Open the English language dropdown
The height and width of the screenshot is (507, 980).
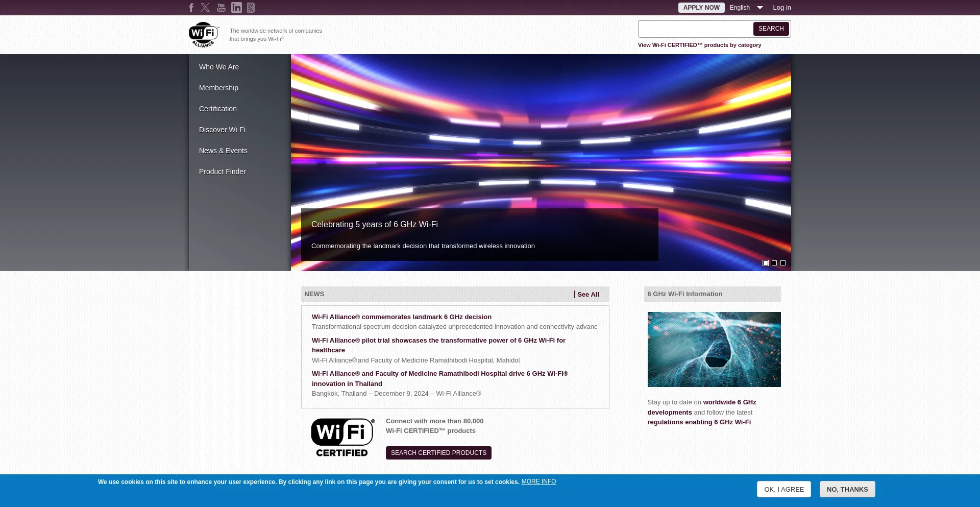click(746, 8)
